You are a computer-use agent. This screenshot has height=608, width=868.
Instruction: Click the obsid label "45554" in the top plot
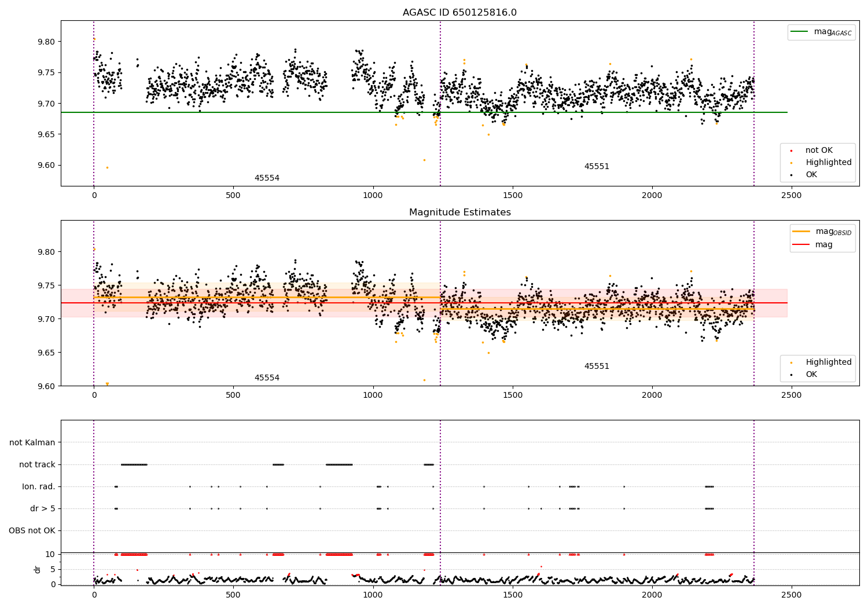267,178
